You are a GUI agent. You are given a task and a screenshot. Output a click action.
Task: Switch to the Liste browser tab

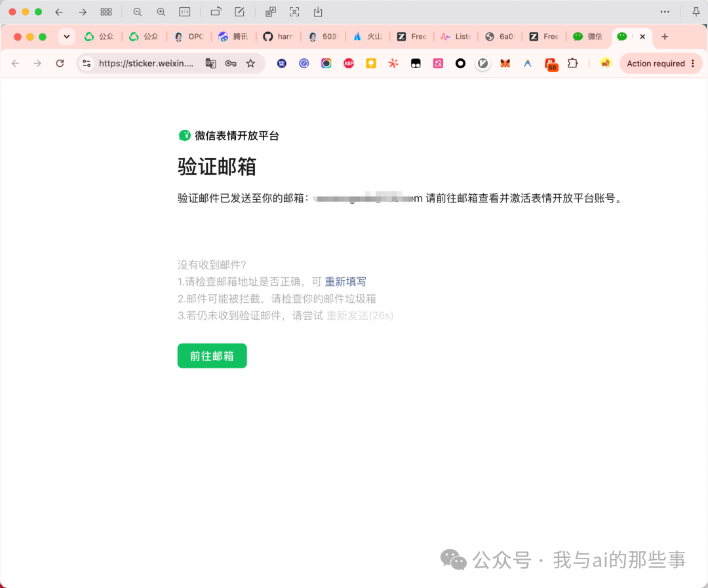click(x=456, y=37)
